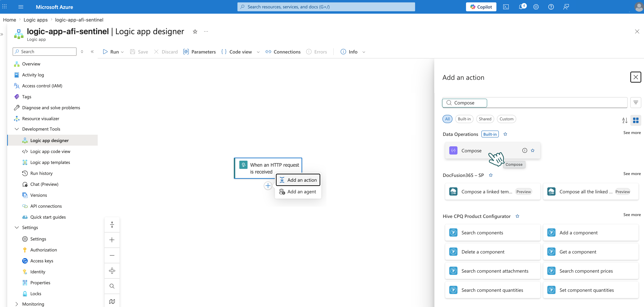
Task: Click the action search field containing Compose
Action: (x=535, y=103)
